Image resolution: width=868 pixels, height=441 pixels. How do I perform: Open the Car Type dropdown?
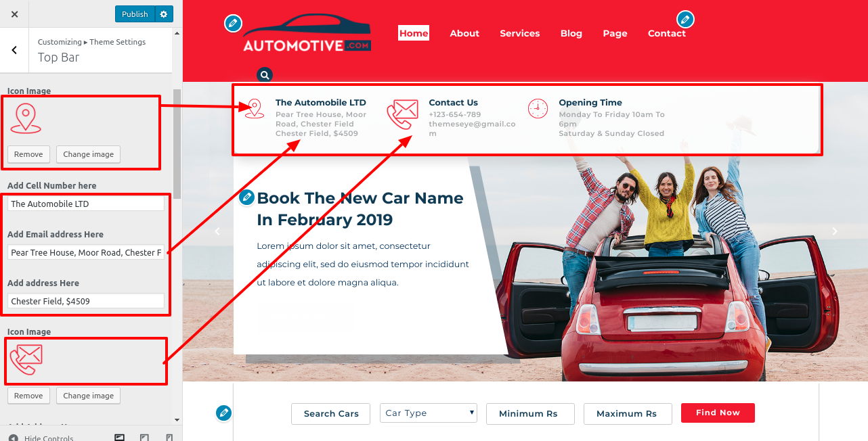click(429, 413)
